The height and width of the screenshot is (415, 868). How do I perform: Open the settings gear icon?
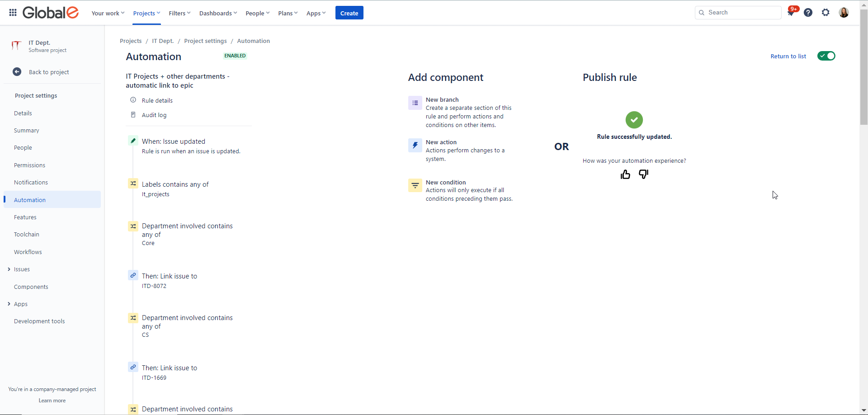(826, 13)
